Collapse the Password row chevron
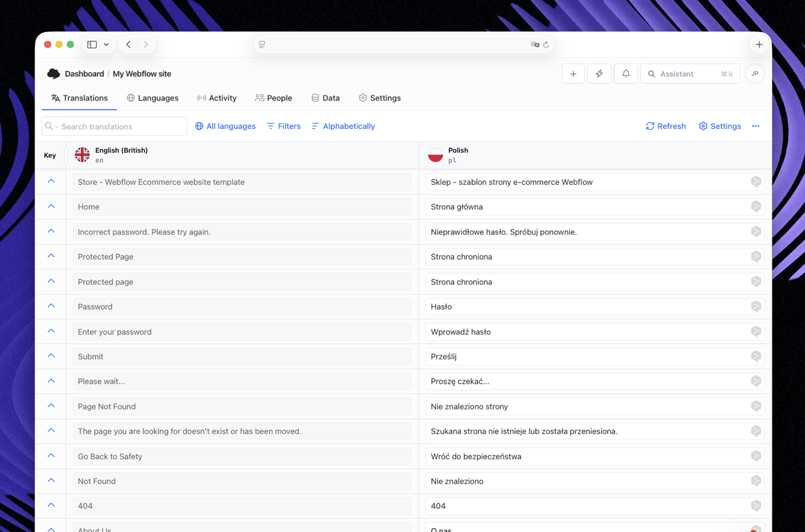The height and width of the screenshot is (532, 805). tap(50, 306)
